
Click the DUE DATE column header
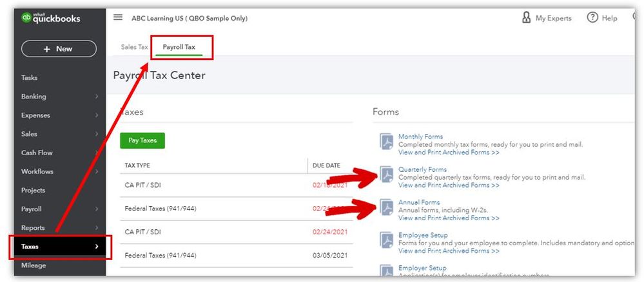[327, 165]
